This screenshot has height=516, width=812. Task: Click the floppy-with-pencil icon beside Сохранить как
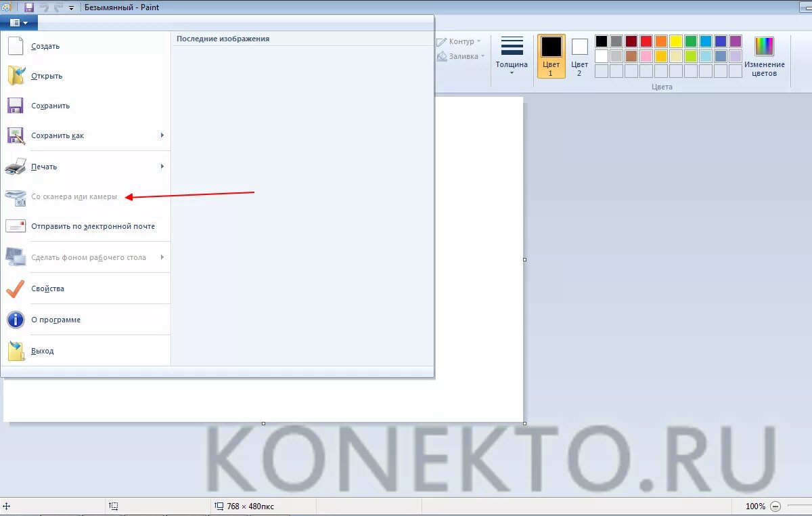tap(16, 135)
